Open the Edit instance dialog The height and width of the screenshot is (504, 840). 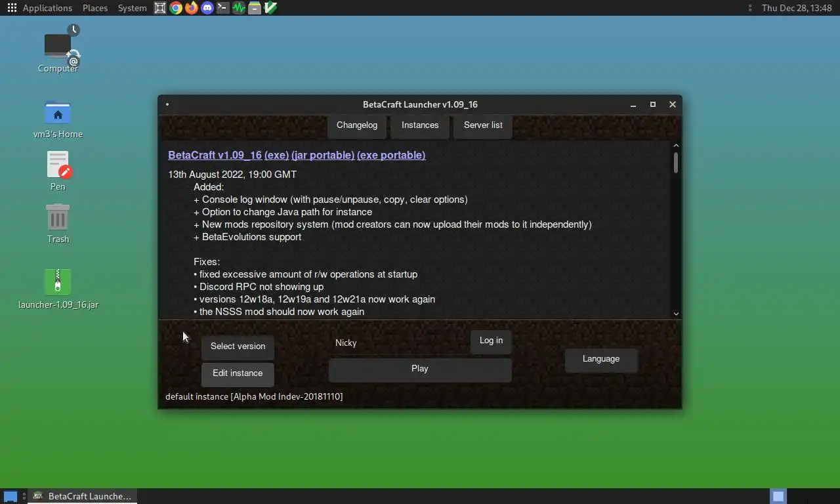pyautogui.click(x=238, y=373)
